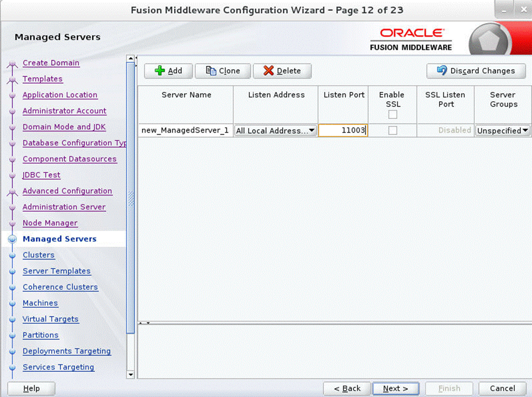Select the new_ManagedServer_1 server name cell

coord(185,131)
